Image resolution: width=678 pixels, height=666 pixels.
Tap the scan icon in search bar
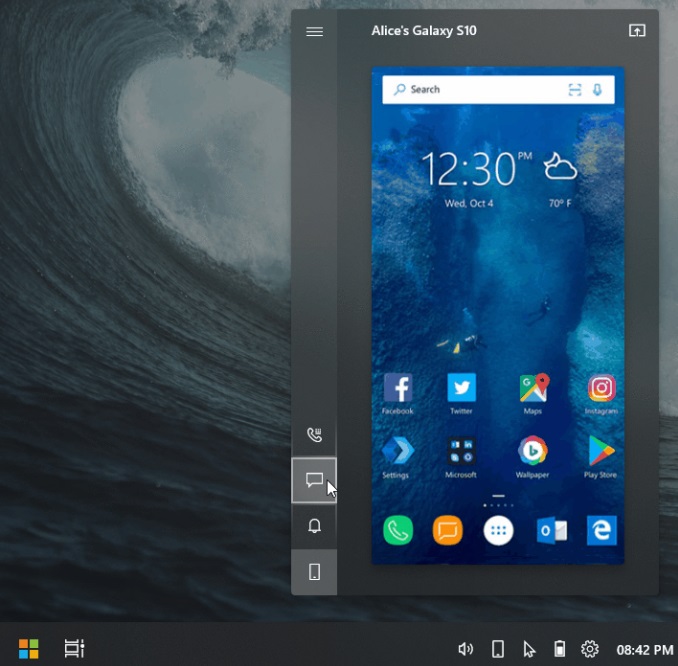point(574,90)
